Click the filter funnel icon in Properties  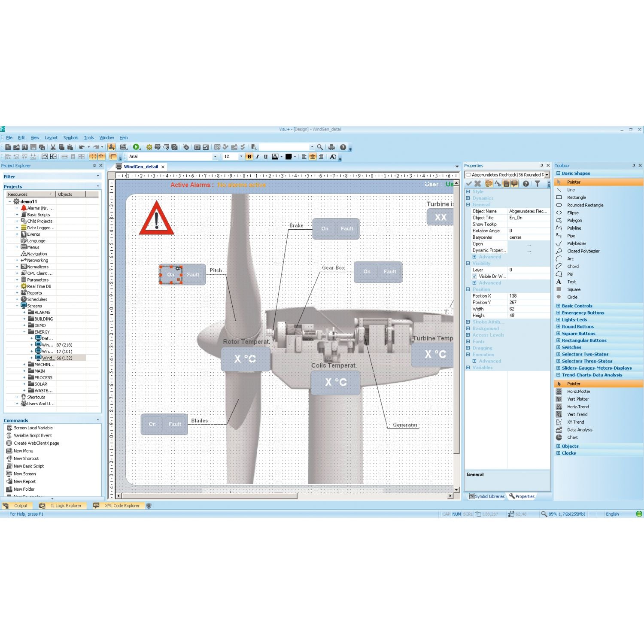[x=537, y=184]
